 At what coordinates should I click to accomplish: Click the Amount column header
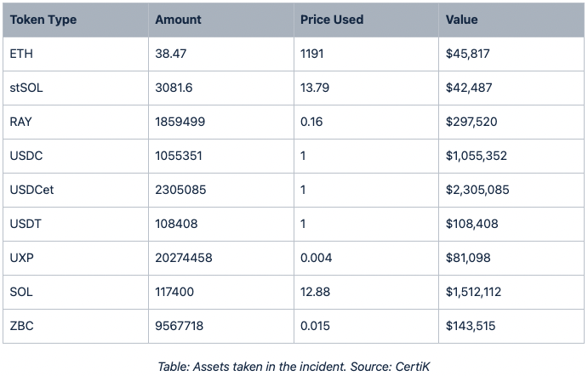pos(178,20)
